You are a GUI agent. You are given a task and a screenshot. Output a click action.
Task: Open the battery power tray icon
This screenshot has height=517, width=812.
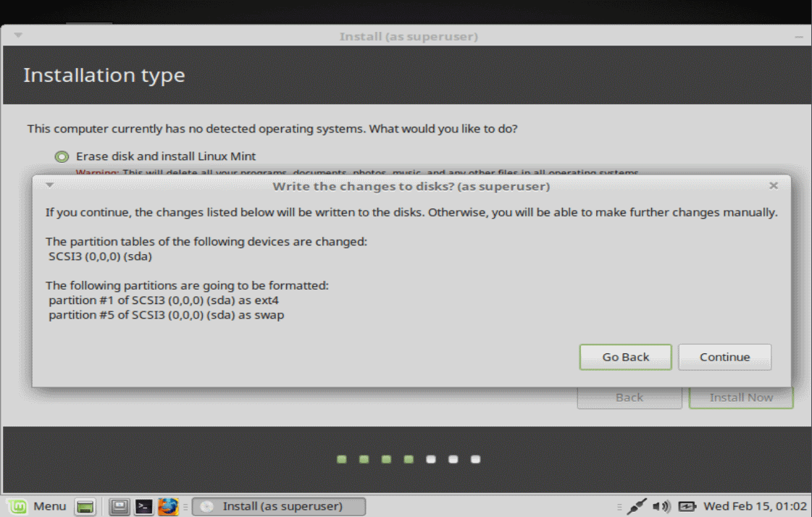pos(687,507)
